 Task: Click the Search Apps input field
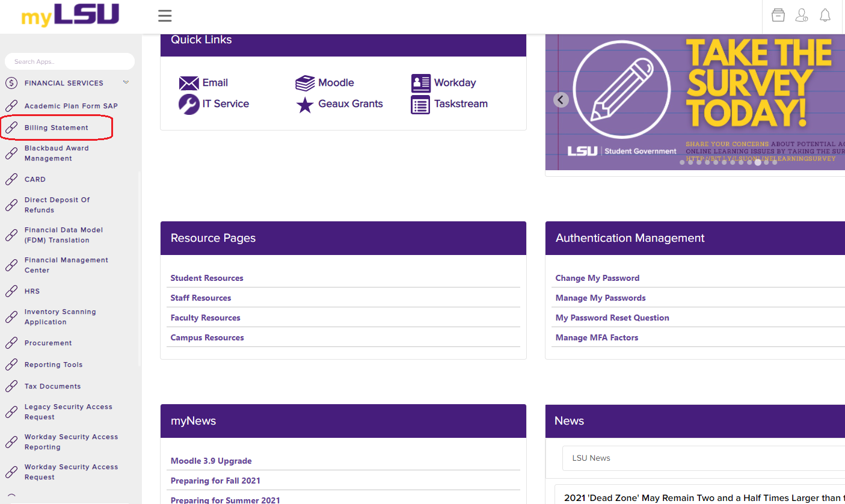(70, 61)
